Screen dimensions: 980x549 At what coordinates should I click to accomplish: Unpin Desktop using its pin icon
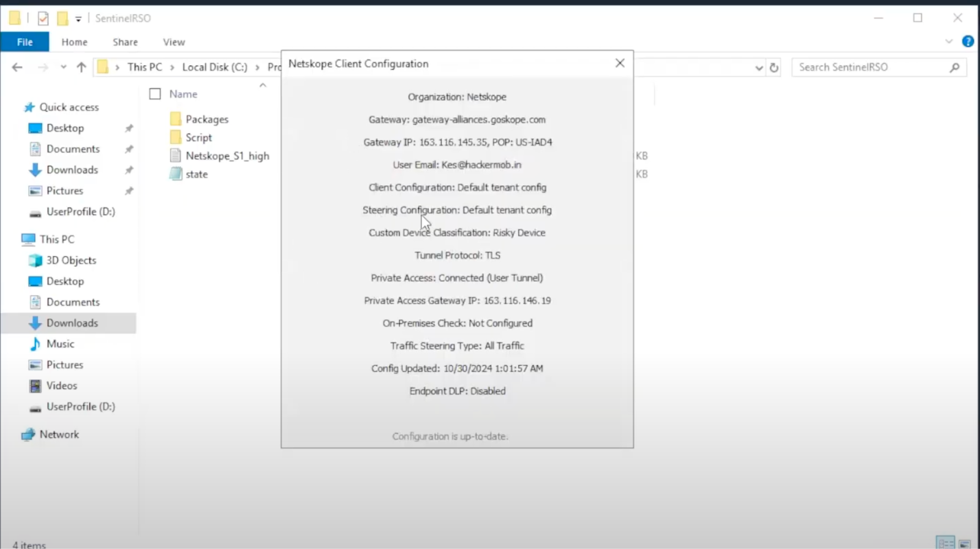129,128
